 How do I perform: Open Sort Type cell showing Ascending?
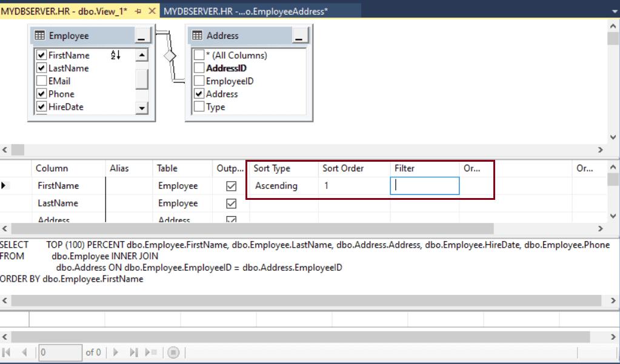[281, 186]
